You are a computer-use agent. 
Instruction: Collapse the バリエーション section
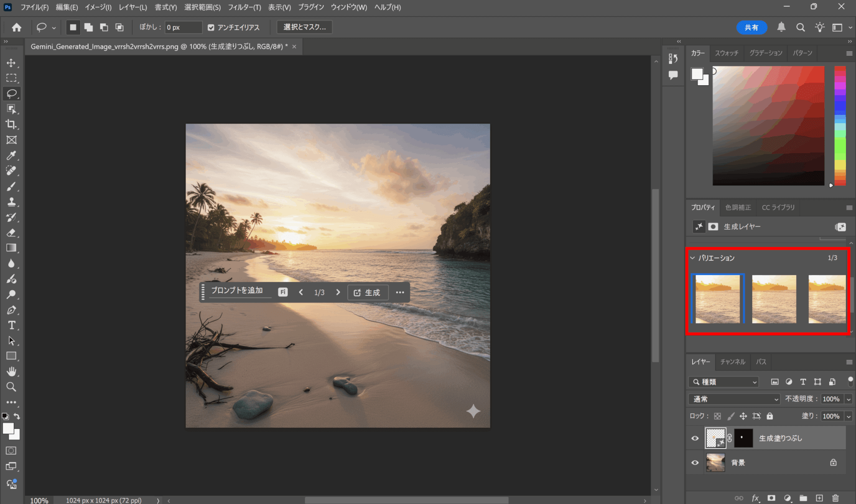pos(693,258)
